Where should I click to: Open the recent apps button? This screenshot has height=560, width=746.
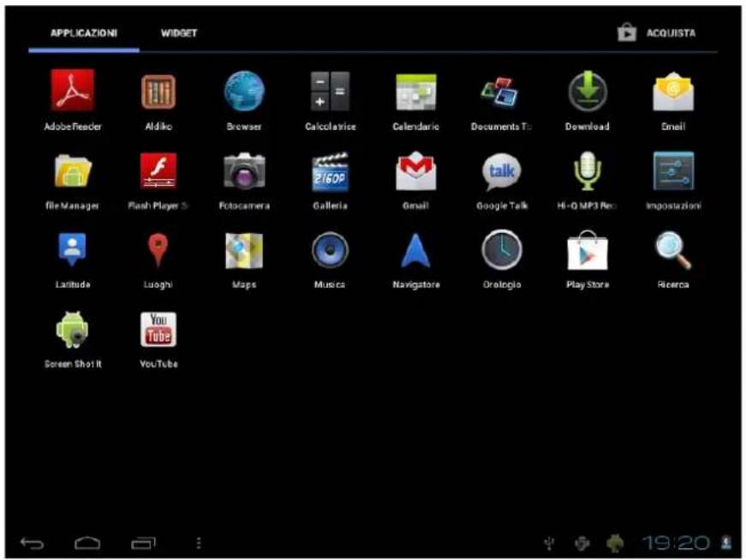(x=143, y=543)
